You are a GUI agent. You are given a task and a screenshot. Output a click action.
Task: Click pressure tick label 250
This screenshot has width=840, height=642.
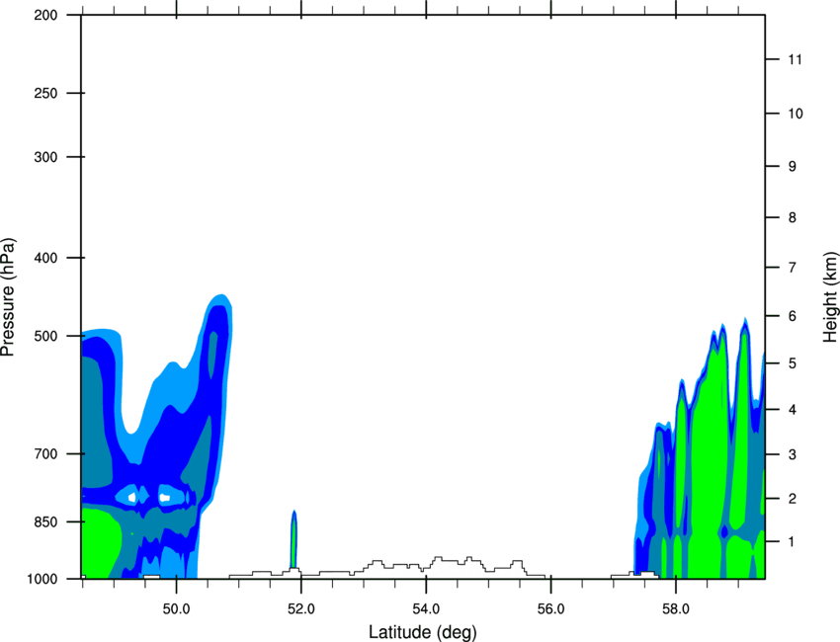point(45,93)
